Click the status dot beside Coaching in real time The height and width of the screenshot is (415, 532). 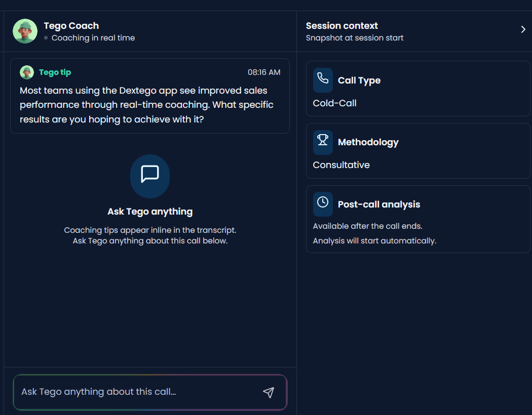(46, 38)
